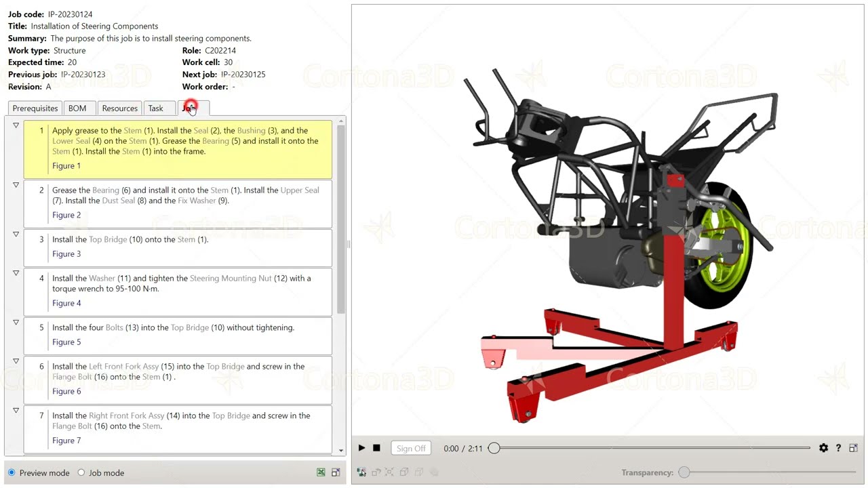Click the Steering Mounting Nut link
868x488 pixels.
231,279
